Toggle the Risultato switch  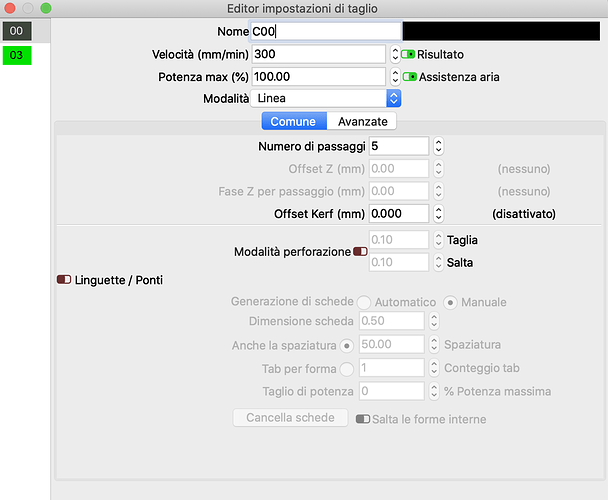(x=408, y=54)
